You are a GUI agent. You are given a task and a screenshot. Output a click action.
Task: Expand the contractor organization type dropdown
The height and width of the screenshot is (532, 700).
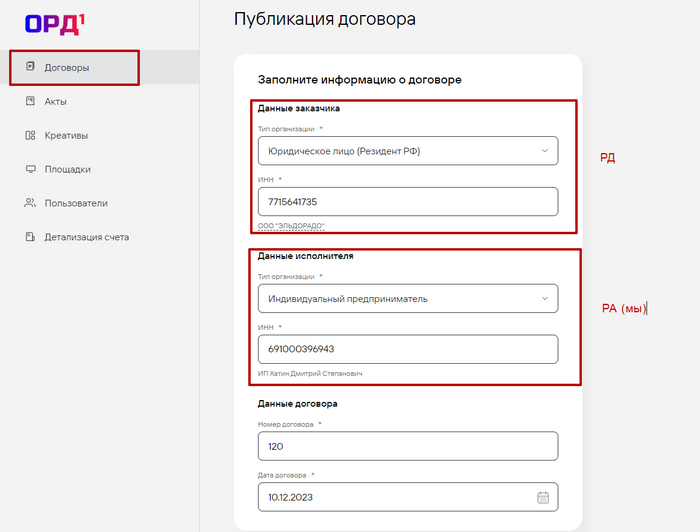(544, 298)
